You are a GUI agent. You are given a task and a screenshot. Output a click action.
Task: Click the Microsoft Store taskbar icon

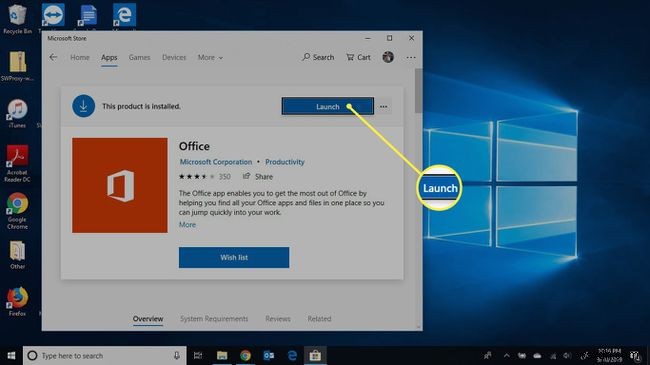pyautogui.click(x=315, y=355)
